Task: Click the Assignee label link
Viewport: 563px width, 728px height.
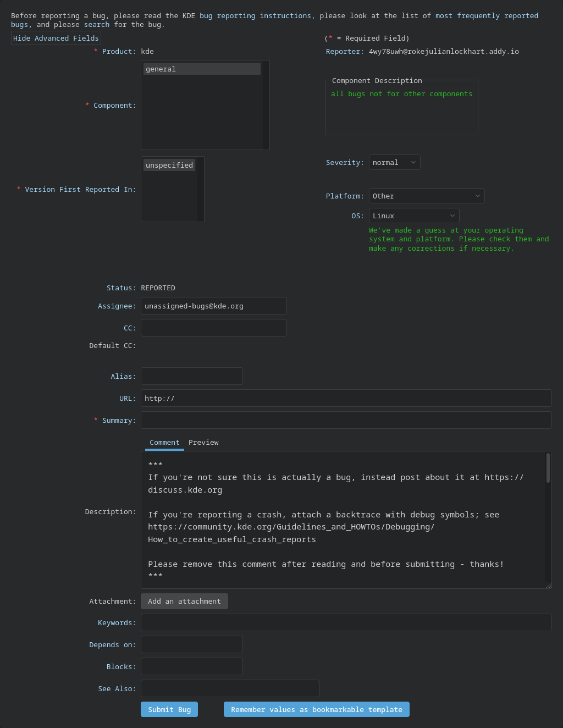Action: pos(116,306)
